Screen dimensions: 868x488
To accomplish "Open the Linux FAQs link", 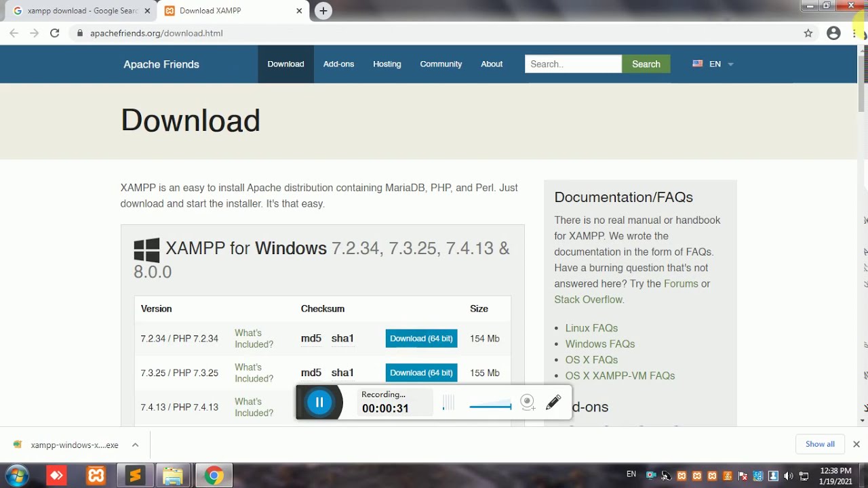I will (591, 328).
